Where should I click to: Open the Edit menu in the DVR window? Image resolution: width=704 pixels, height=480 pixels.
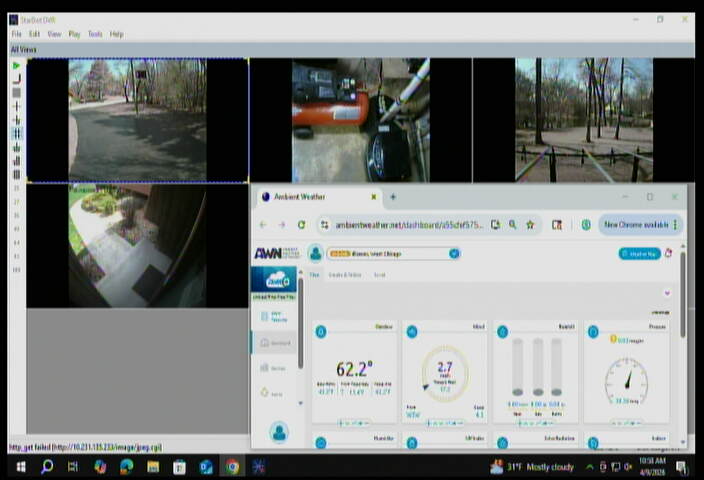(34, 34)
